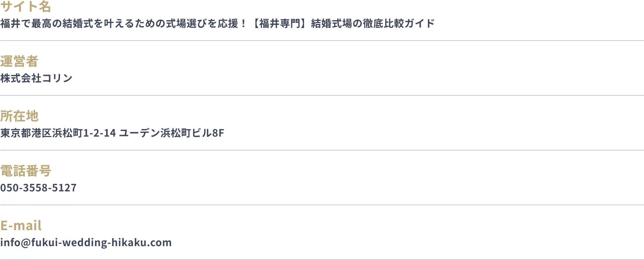Image resolution: width=644 pixels, height=260 pixels.
Task: Click the 運営者 heading label
Action: pyautogui.click(x=19, y=61)
